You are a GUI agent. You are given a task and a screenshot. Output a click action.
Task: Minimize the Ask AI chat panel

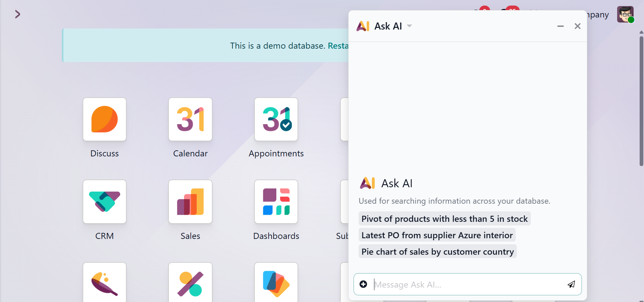tap(560, 26)
